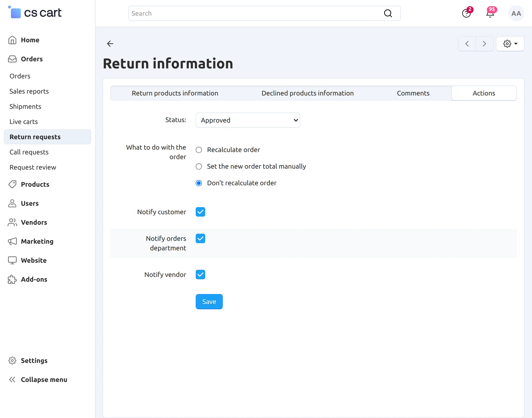Viewport: 532px width, 418px height.
Task: Select Don't recalculate order radio button
Action: click(199, 183)
